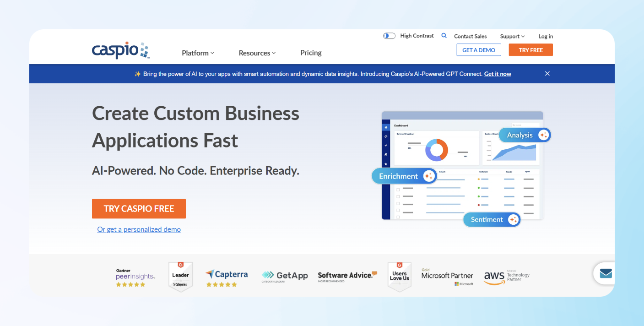
Task: Click the G2 Users Love Us badge
Action: tap(399, 276)
